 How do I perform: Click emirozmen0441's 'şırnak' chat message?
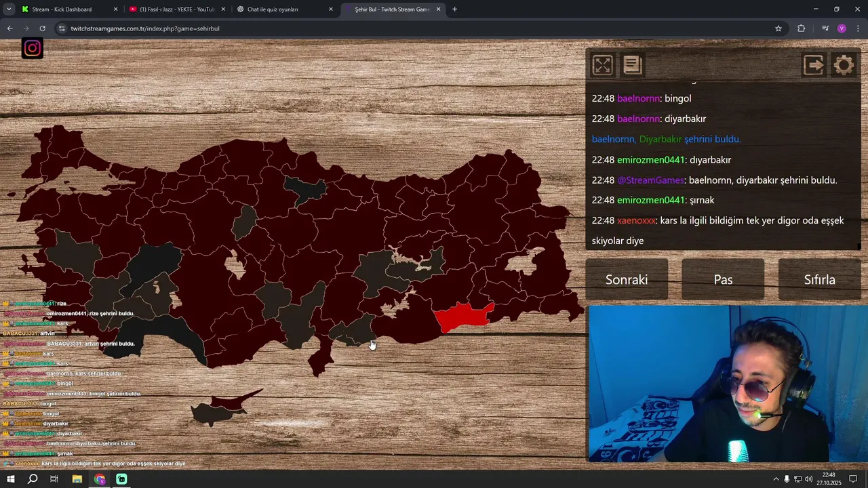[653, 200]
